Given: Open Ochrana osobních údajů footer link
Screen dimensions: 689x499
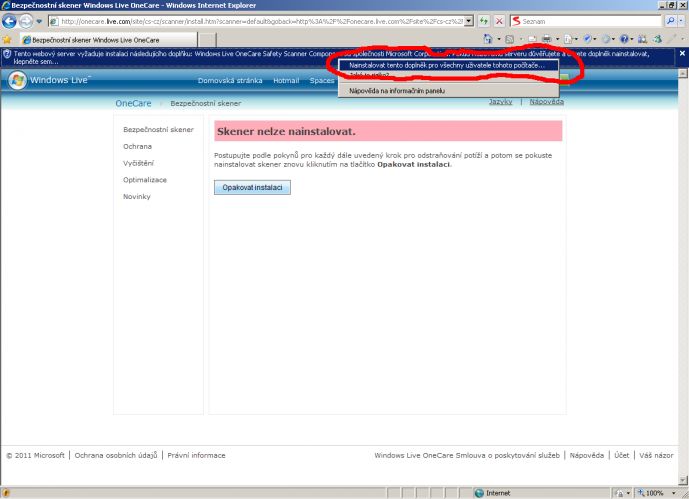Looking at the screenshot, I should (x=116, y=456).
